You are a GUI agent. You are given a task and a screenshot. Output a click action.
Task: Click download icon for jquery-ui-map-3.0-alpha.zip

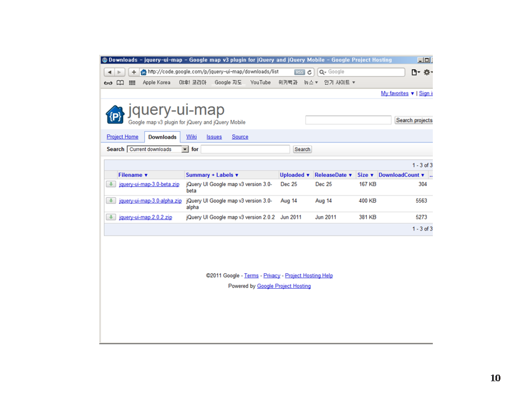[x=111, y=201]
